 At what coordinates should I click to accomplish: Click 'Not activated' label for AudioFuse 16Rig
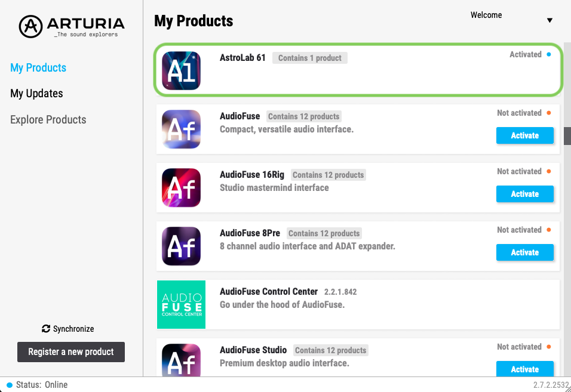click(519, 172)
